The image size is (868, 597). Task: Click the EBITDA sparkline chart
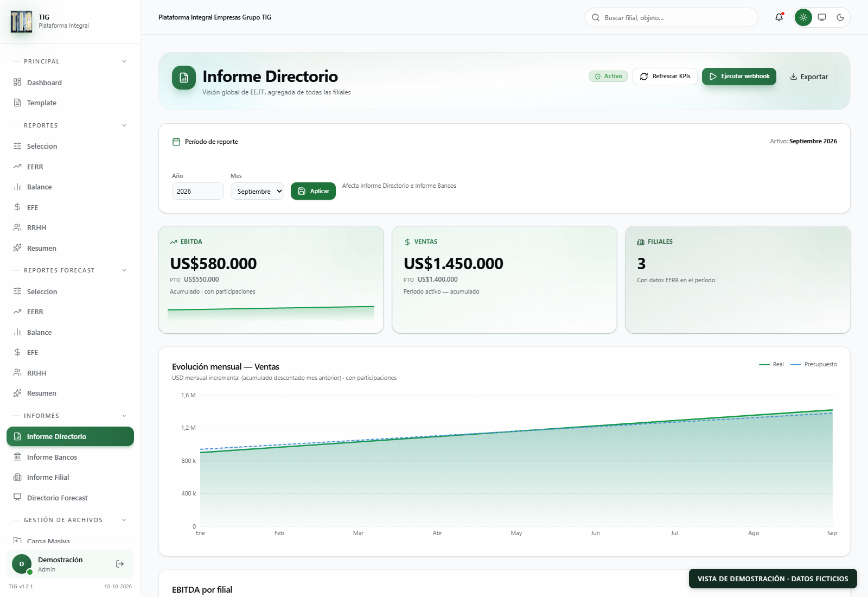[x=271, y=313]
